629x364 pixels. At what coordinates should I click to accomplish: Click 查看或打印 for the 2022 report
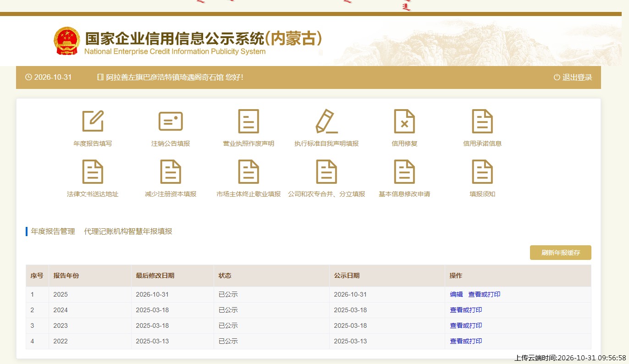(x=466, y=341)
